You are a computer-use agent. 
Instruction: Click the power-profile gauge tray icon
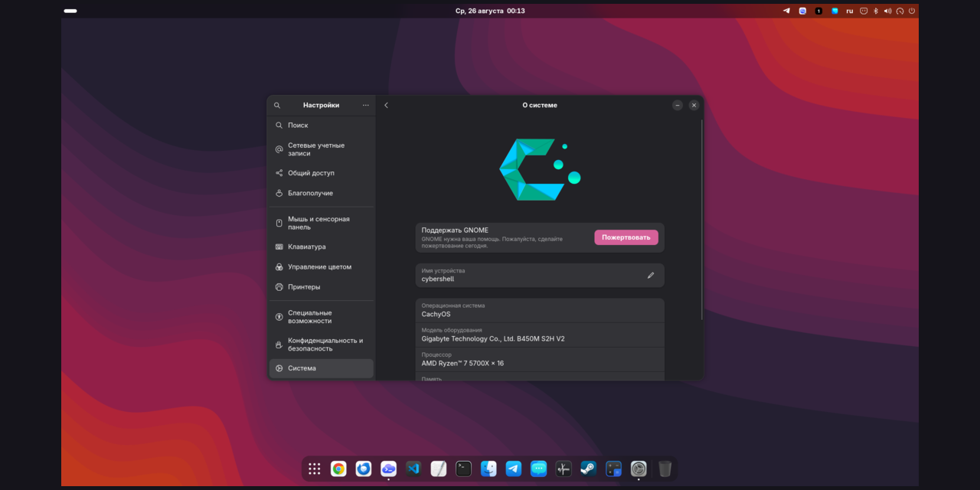[900, 11]
